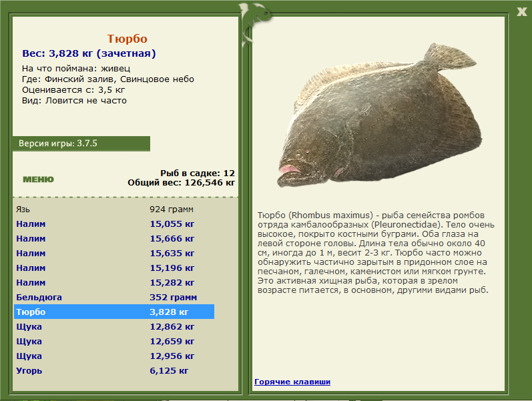This screenshot has width=532, height=401.
Task: Select the Налим 15,055 кг row
Action: [x=114, y=224]
